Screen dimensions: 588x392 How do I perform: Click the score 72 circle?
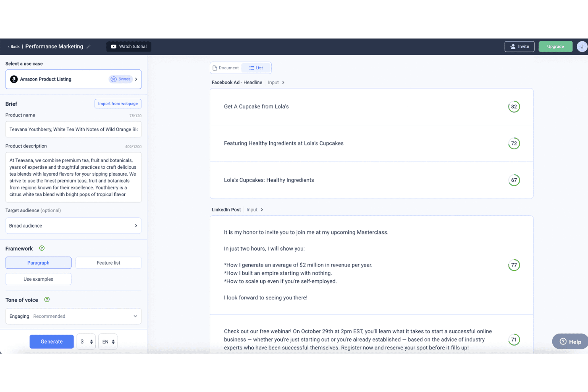pos(514,143)
